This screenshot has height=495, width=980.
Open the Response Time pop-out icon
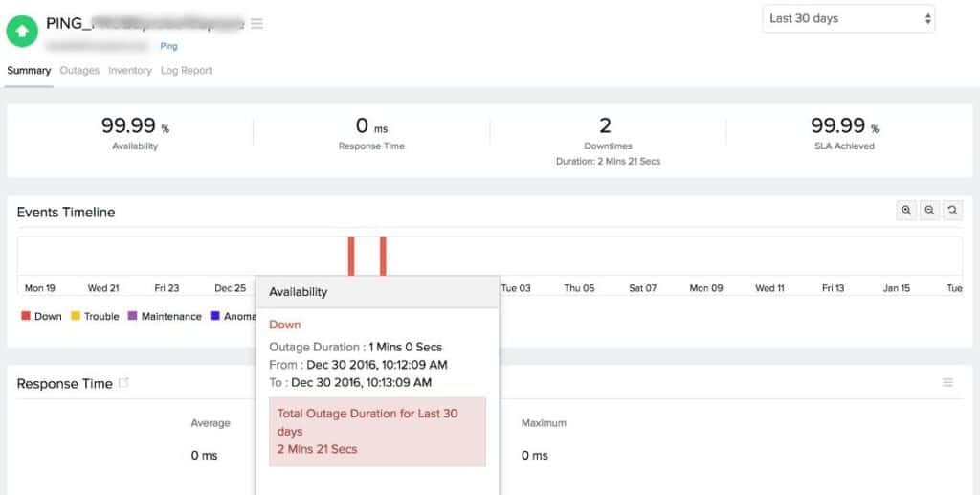tap(123, 383)
